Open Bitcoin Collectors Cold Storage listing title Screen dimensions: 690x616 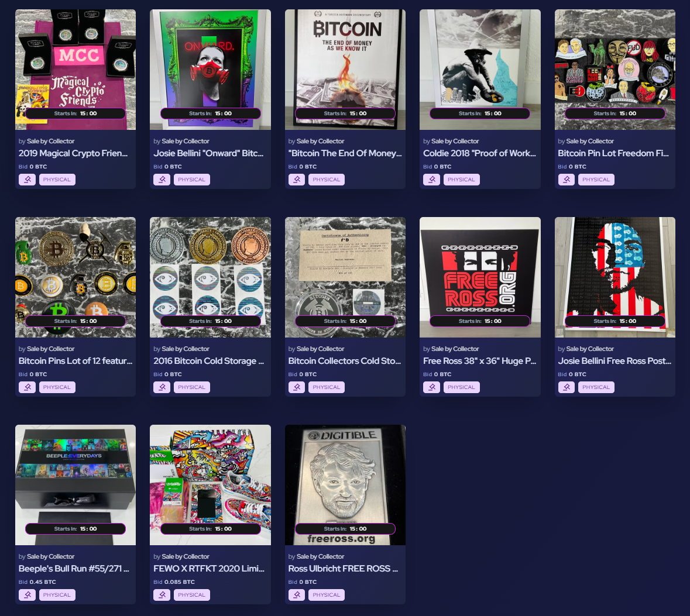tap(345, 361)
